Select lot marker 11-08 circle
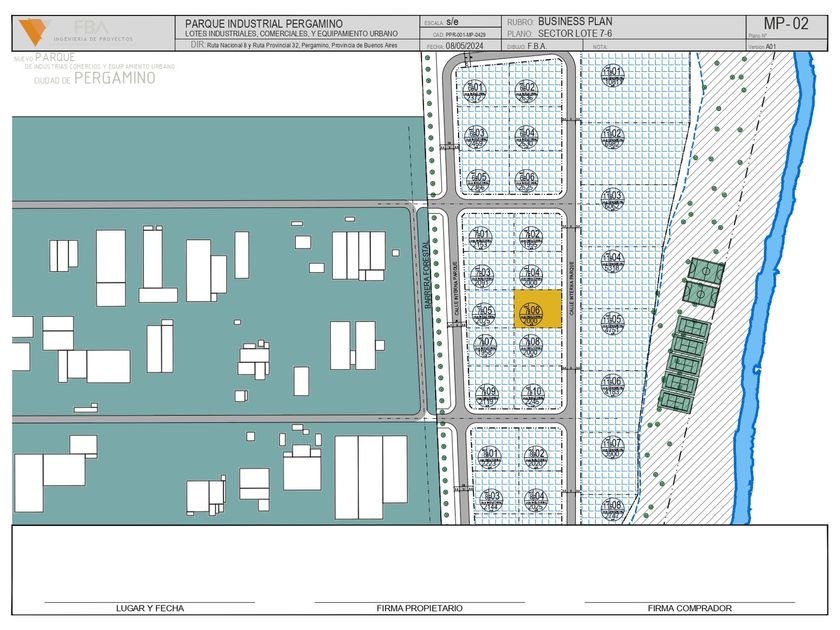Viewport: 840px width, 630px height. coord(612,509)
